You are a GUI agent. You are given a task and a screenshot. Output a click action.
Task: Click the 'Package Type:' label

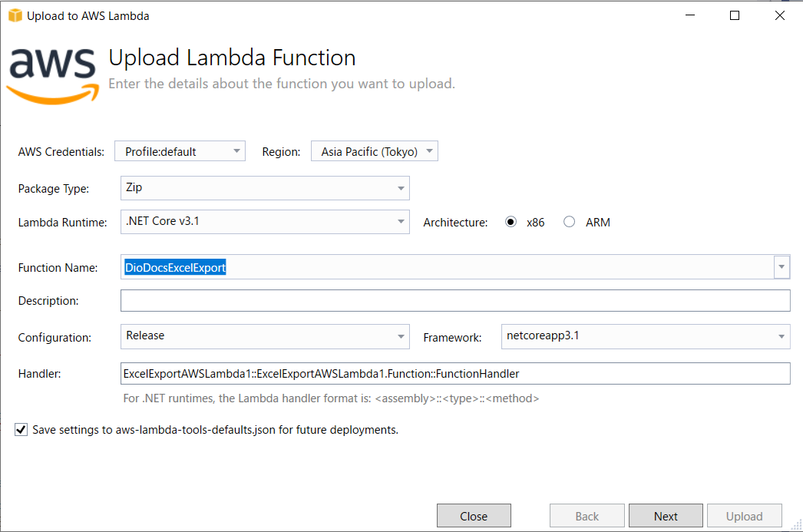tap(53, 188)
